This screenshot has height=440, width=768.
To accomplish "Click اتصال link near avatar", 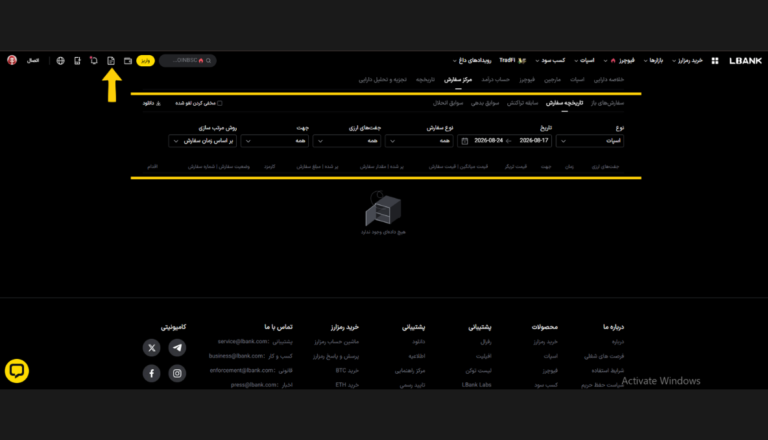I will click(x=33, y=61).
